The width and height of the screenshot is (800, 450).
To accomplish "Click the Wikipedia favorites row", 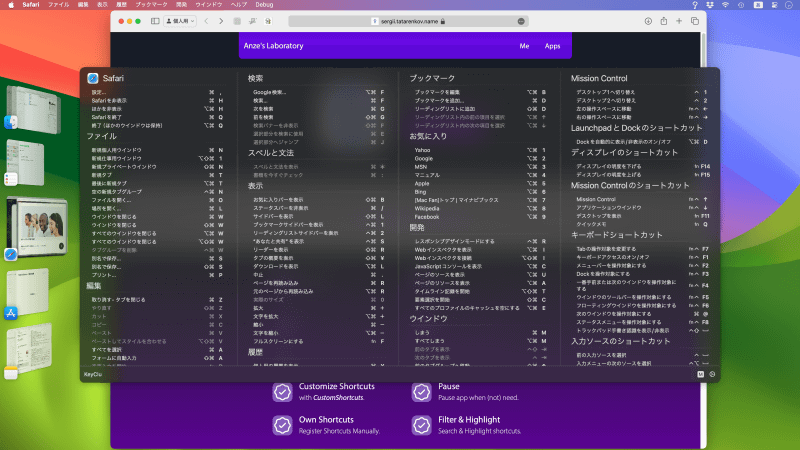I will [480, 208].
